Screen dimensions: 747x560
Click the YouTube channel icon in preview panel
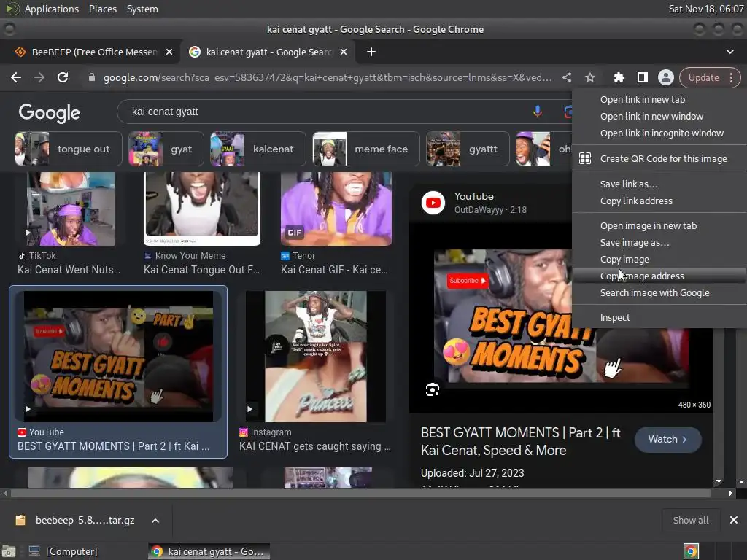(x=433, y=203)
